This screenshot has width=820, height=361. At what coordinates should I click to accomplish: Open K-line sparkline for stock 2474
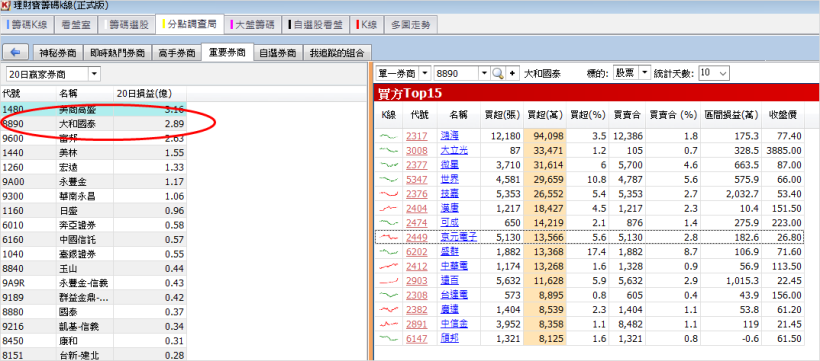pyautogui.click(x=389, y=223)
